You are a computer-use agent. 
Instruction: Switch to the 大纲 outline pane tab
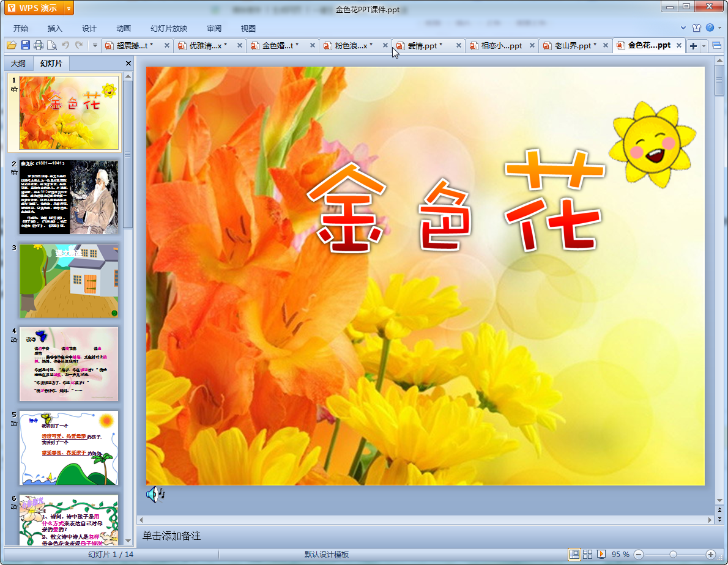(18, 63)
